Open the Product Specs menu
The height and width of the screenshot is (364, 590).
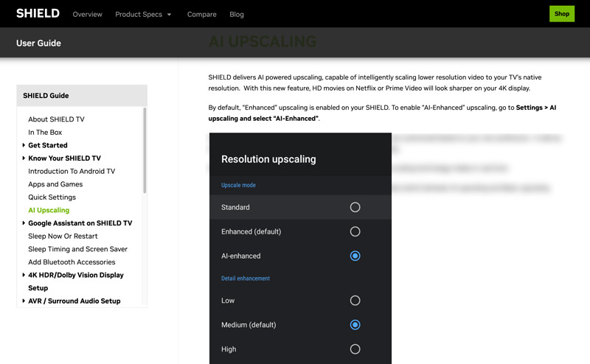pyautogui.click(x=139, y=14)
